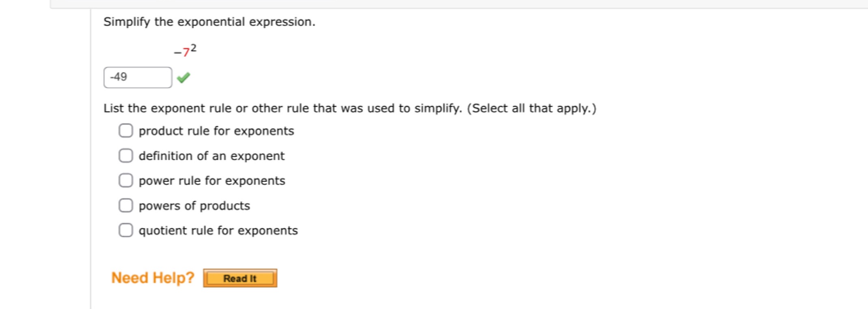
Task: Check the power rule for exponents box
Action: [x=126, y=180]
